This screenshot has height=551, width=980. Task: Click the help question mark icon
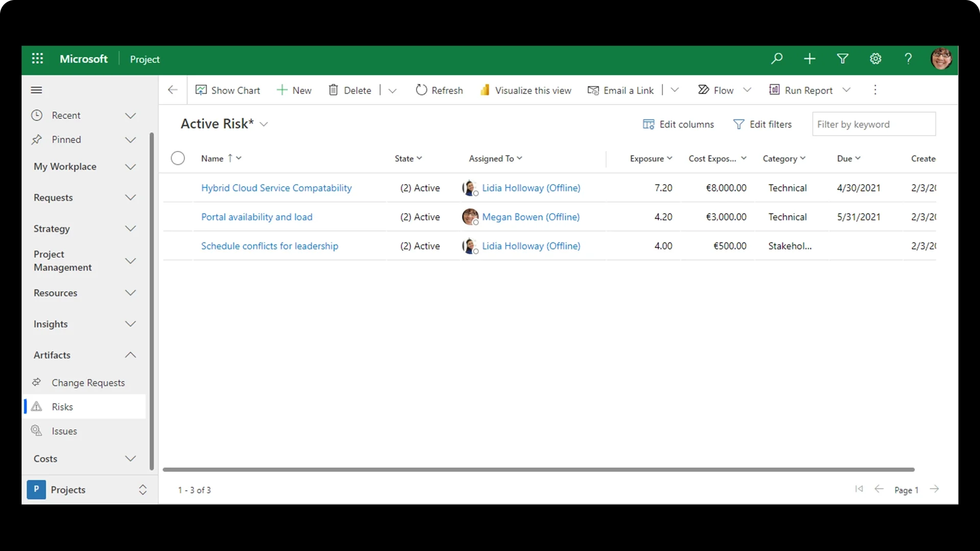point(908,59)
